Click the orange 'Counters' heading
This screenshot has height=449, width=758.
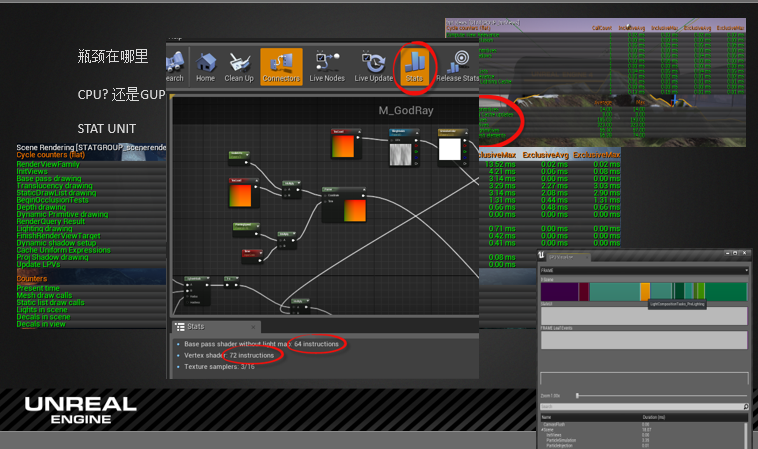[31, 279]
